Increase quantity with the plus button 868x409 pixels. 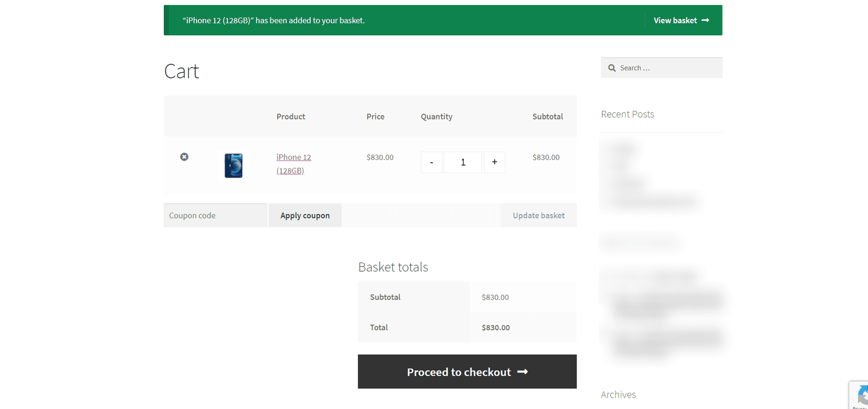(x=494, y=162)
